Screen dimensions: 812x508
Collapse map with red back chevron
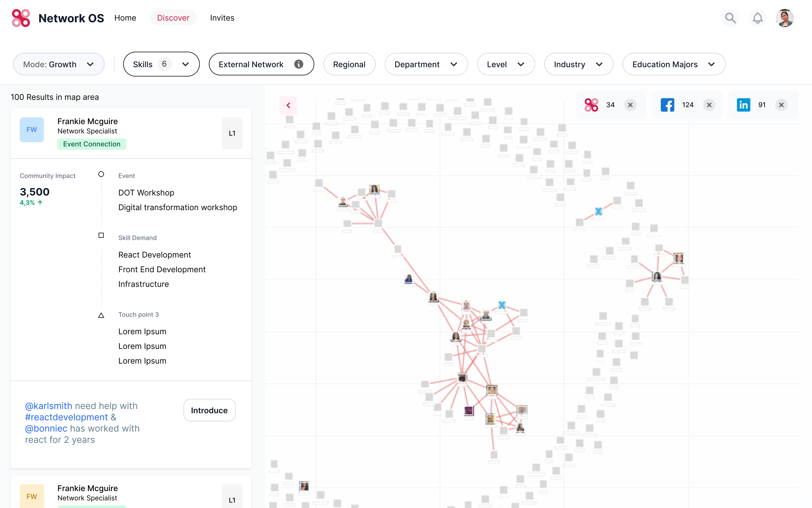[288, 105]
